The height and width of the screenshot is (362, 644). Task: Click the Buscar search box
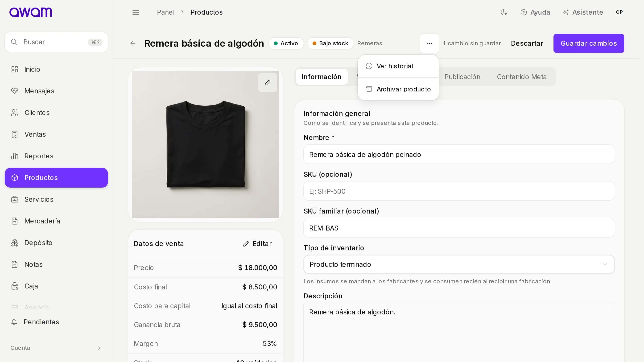click(56, 42)
